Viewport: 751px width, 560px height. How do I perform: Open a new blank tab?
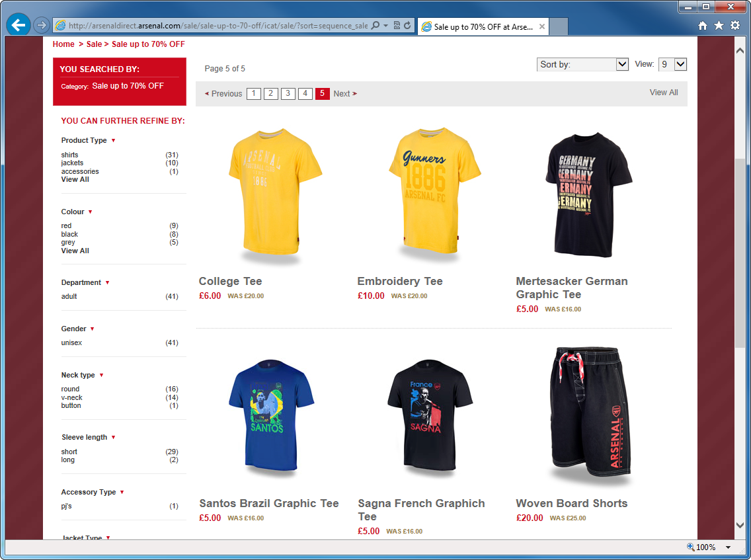[559, 27]
